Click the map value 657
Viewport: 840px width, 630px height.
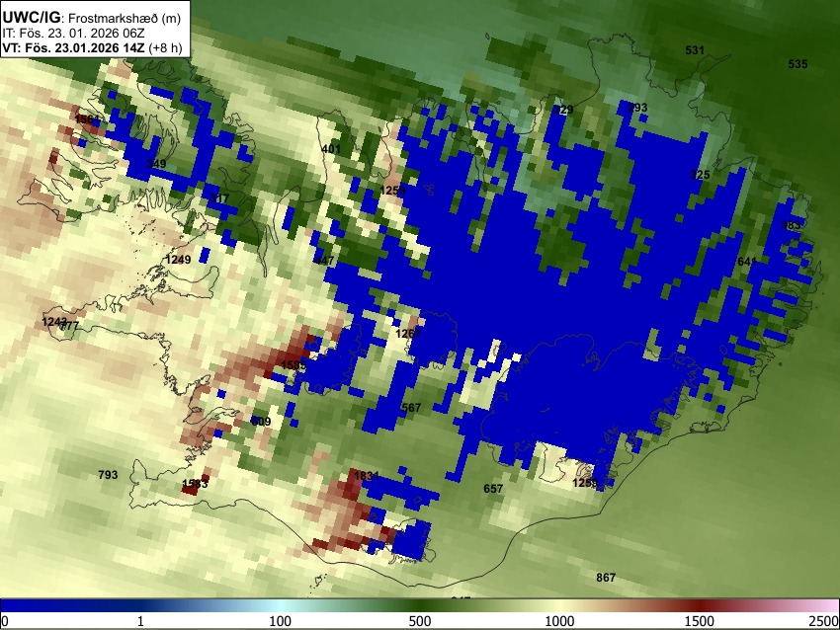pyautogui.click(x=493, y=489)
